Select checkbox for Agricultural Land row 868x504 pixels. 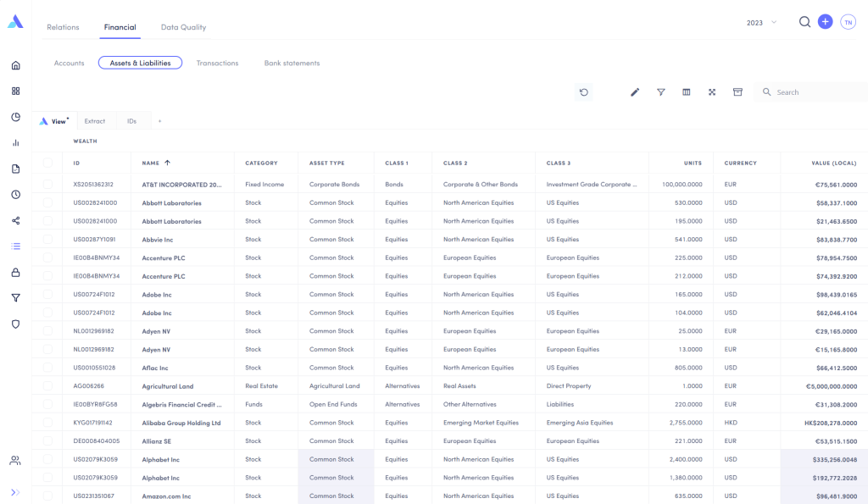tap(47, 386)
